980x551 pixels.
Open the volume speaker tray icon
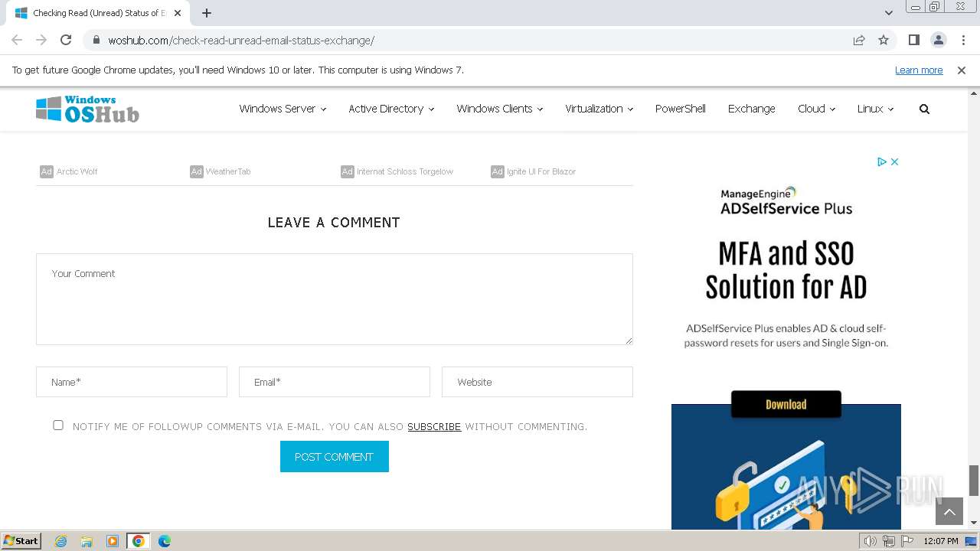pos(871,541)
